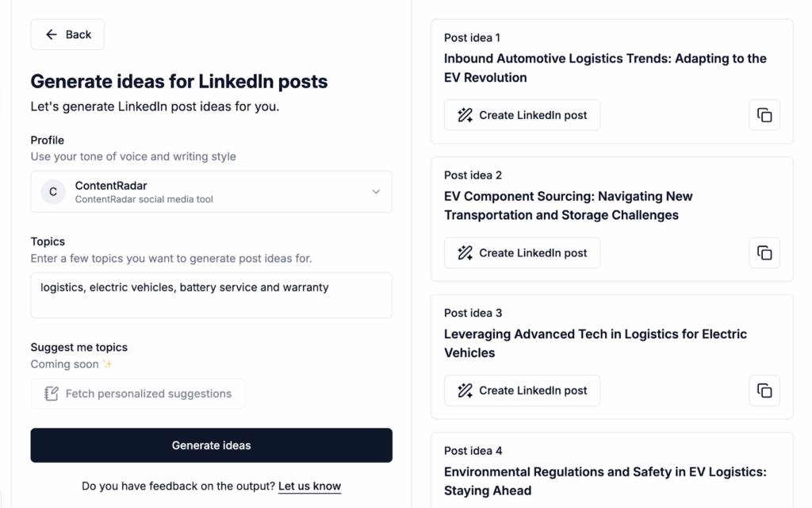Click the ContentRadar profile avatar
This screenshot has height=508, width=812.
point(53,192)
